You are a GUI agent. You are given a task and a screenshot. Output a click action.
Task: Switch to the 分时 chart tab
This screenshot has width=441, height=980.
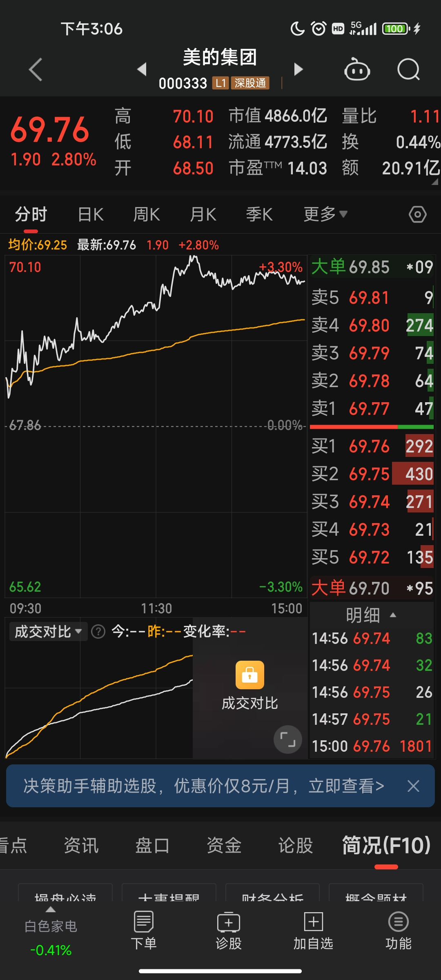click(31, 214)
